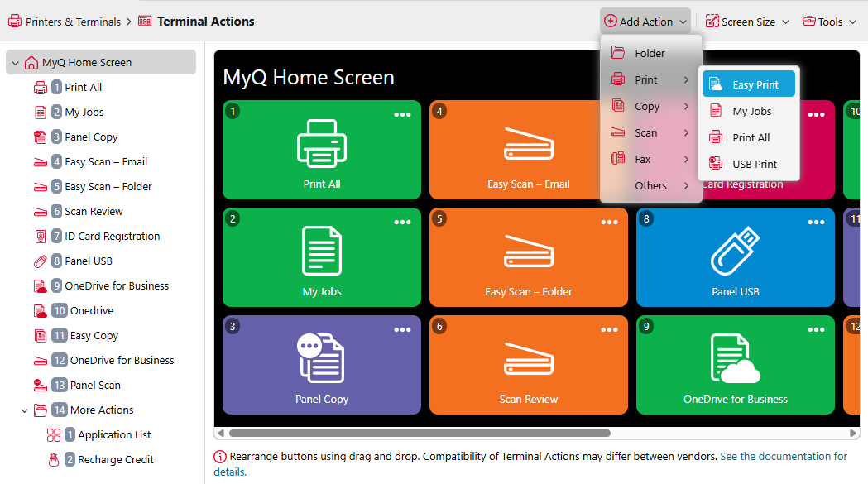
Task: Click the horizontal scrollbar right arrow
Action: point(853,433)
